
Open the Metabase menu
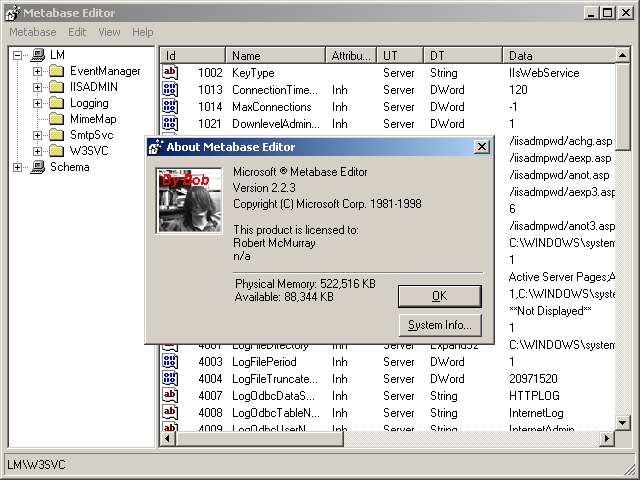pos(33,32)
